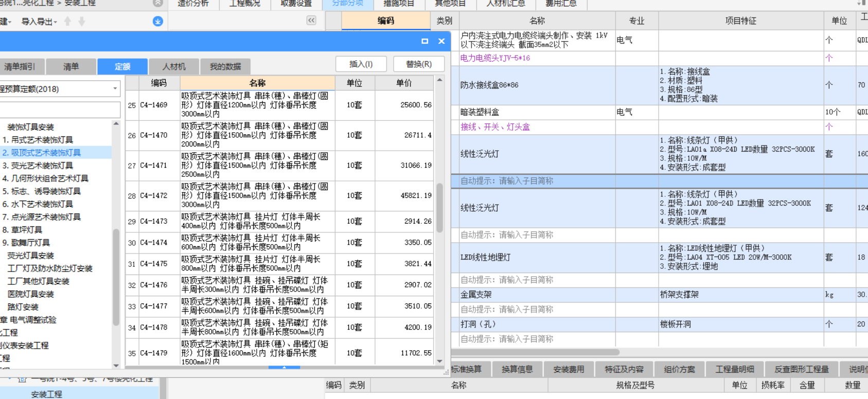Switch to the 人材机 tab
The image size is (868, 399).
click(x=174, y=66)
